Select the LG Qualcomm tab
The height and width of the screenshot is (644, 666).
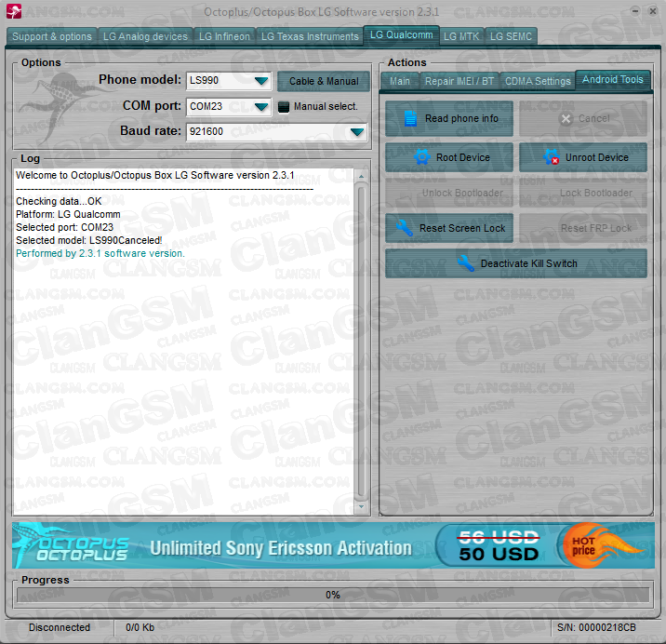pos(401,34)
